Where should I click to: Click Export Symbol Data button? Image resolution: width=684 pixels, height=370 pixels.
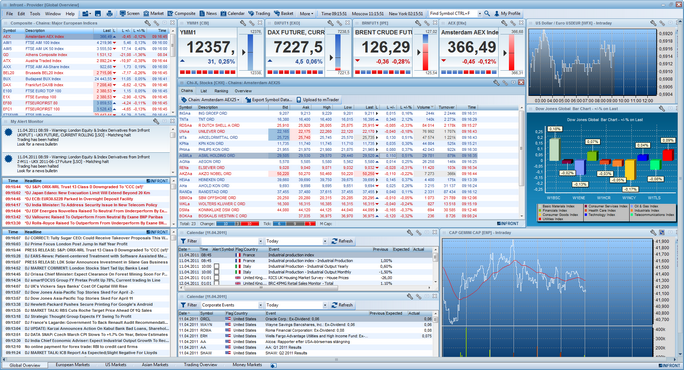pos(268,100)
